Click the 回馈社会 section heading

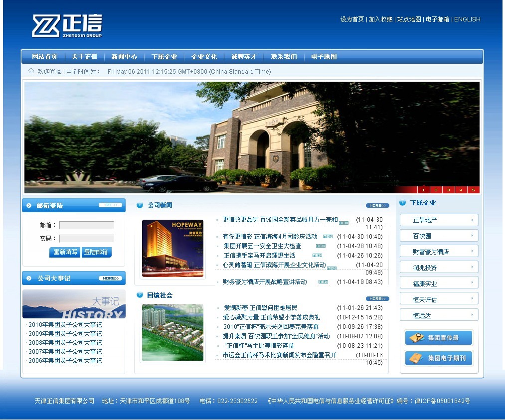pos(160,295)
